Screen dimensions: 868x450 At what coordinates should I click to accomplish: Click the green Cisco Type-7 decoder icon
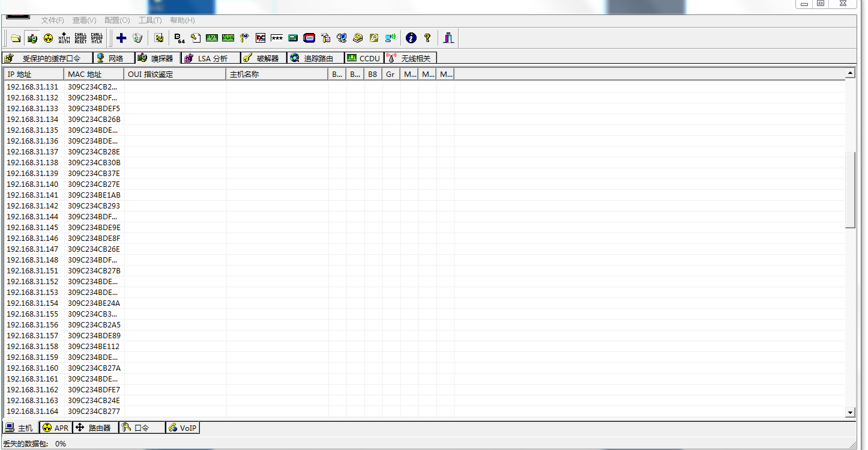212,38
